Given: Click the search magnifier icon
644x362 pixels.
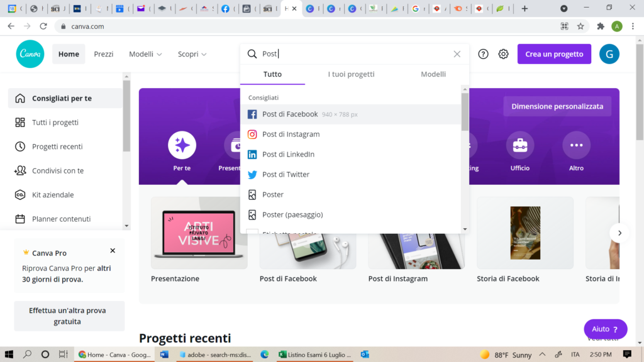Looking at the screenshot, I should tap(252, 54).
